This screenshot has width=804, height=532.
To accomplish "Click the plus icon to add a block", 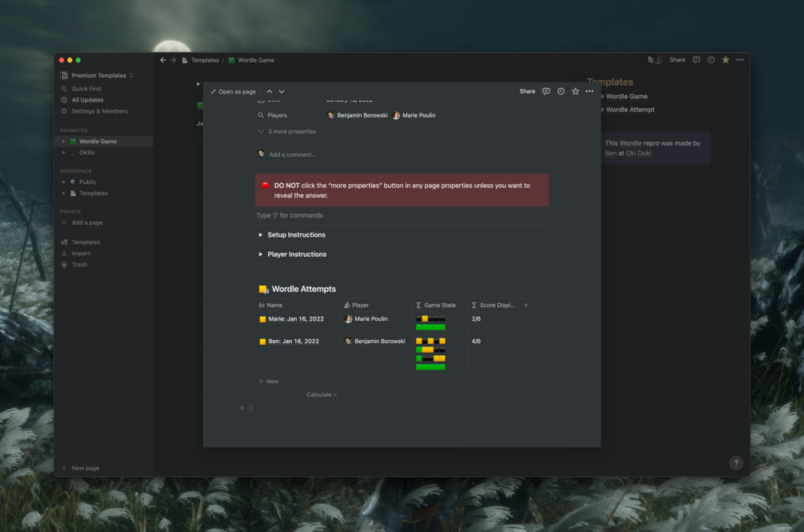I will pyautogui.click(x=242, y=408).
